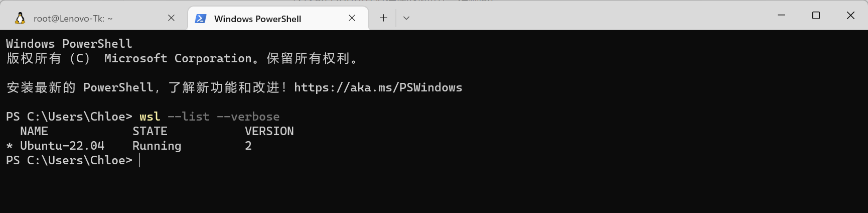This screenshot has height=213, width=868.
Task: Close the terminal window
Action: (x=850, y=16)
